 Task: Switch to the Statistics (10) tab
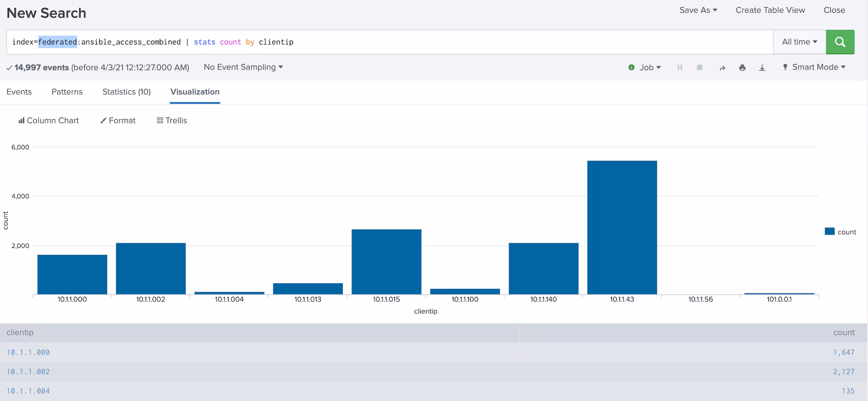(x=126, y=92)
